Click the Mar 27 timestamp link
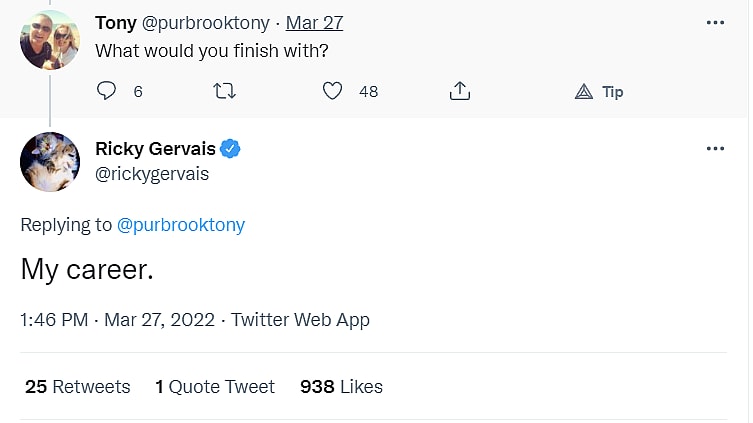Image resolution: width=753 pixels, height=423 pixels. (313, 22)
